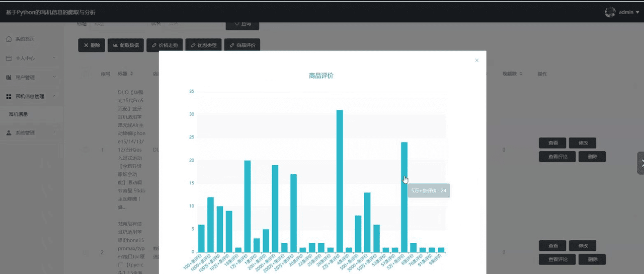Collapse the 耳机信息管理 menu arrow
The height and width of the screenshot is (274, 644).
(x=54, y=96)
